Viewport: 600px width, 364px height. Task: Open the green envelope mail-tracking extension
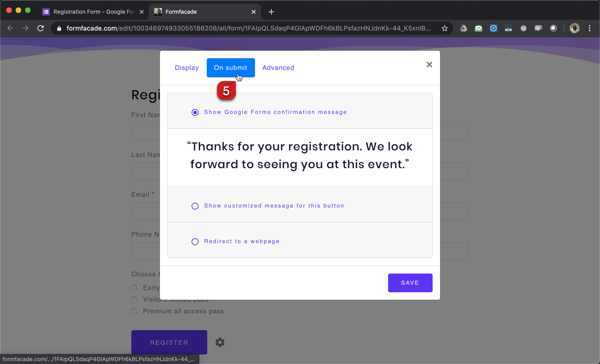click(x=478, y=29)
